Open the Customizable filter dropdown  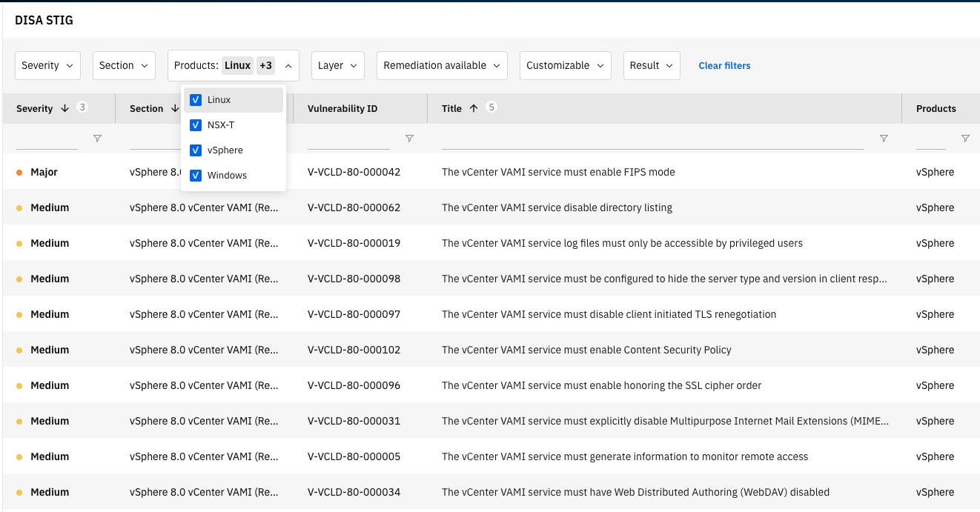point(565,66)
